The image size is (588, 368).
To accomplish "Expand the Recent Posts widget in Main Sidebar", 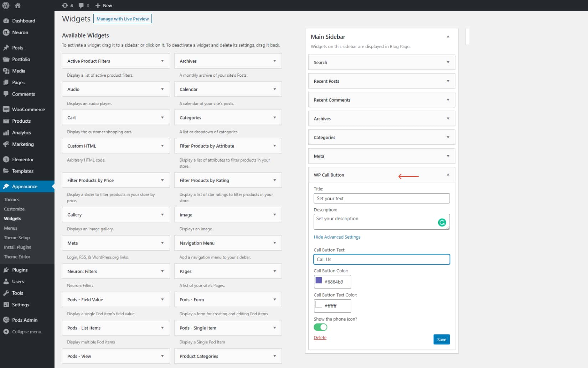I will pos(448,81).
